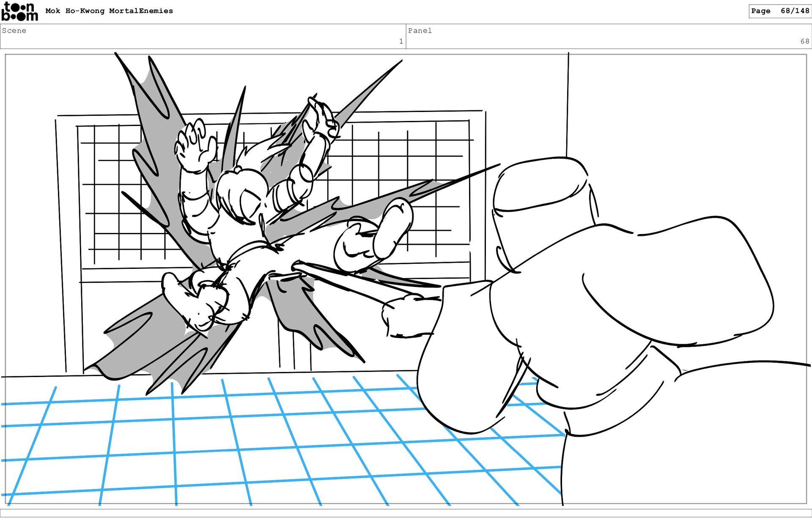The width and height of the screenshot is (812, 525).
Task: Click the Page 68/148 indicator box
Action: pyautogui.click(x=779, y=11)
